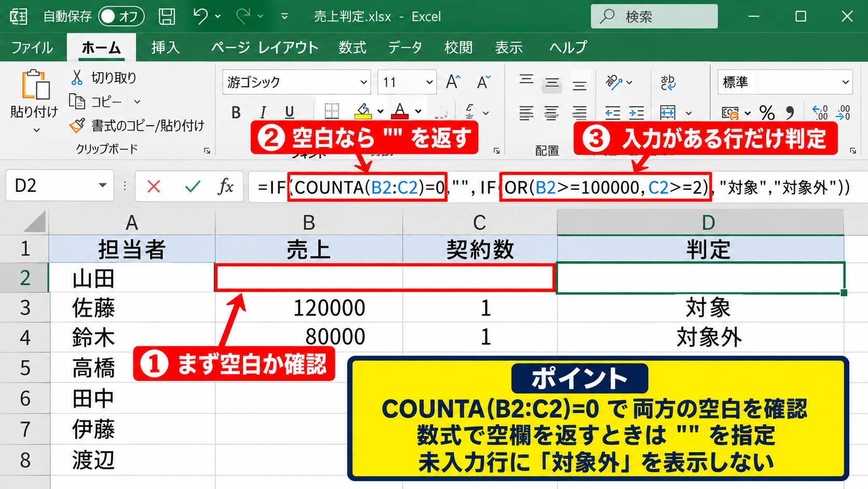Increase font size with larger A icon
868x489 pixels.
[453, 82]
